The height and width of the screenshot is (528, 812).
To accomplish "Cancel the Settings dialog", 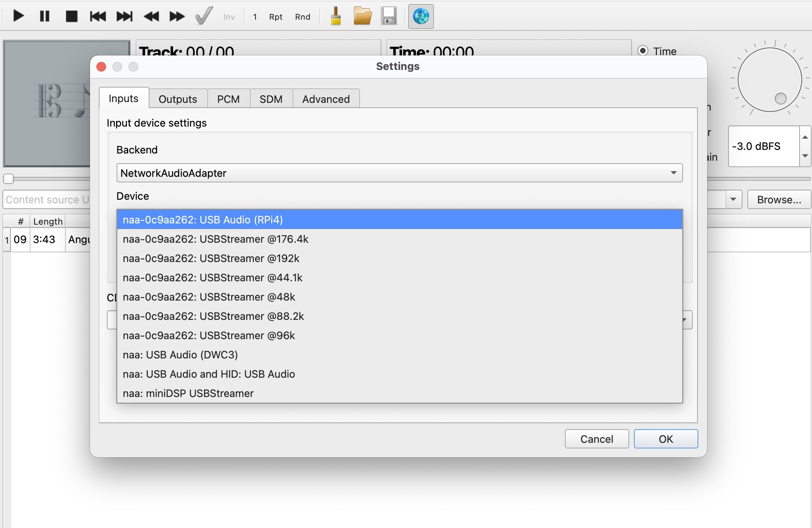I will (597, 439).
